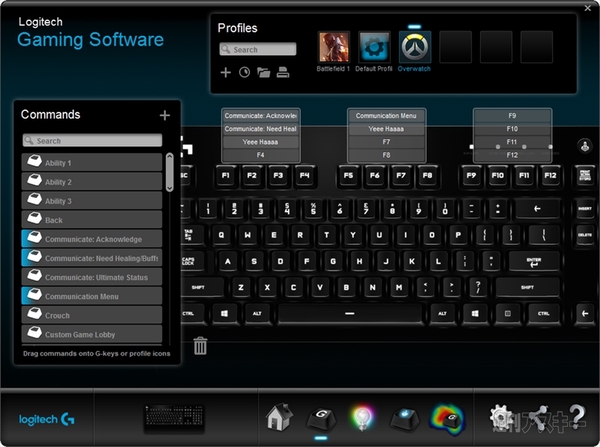The image size is (600, 447).
Task: Click the print profile icon
Action: point(283,72)
